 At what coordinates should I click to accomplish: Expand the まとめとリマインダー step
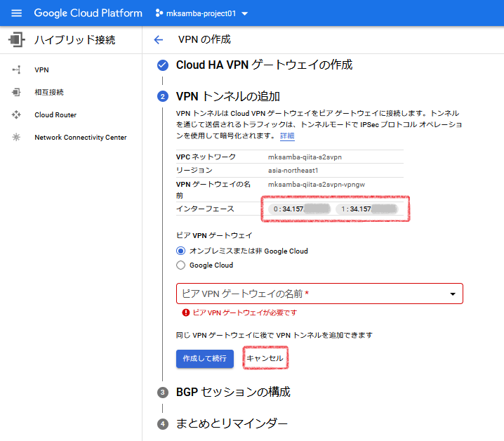pyautogui.click(x=232, y=423)
